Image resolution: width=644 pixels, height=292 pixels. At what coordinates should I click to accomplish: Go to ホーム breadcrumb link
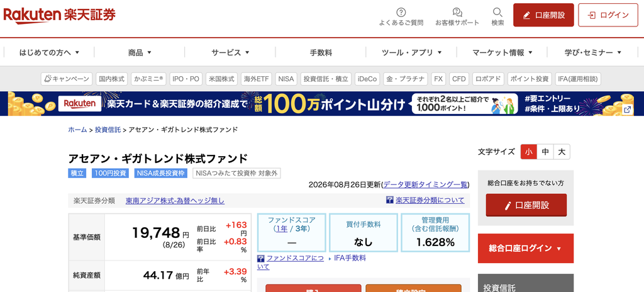(77, 130)
